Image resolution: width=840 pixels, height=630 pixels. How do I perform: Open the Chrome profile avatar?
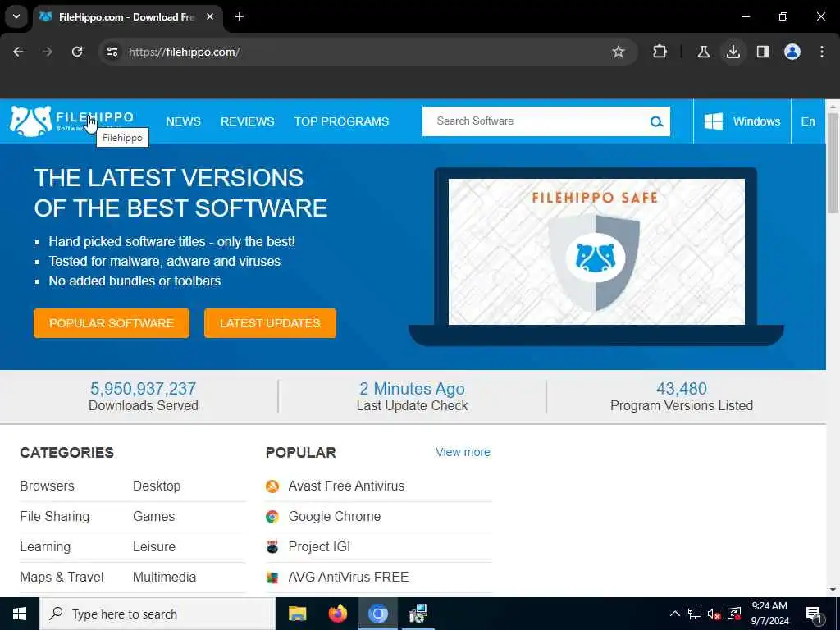coord(792,52)
